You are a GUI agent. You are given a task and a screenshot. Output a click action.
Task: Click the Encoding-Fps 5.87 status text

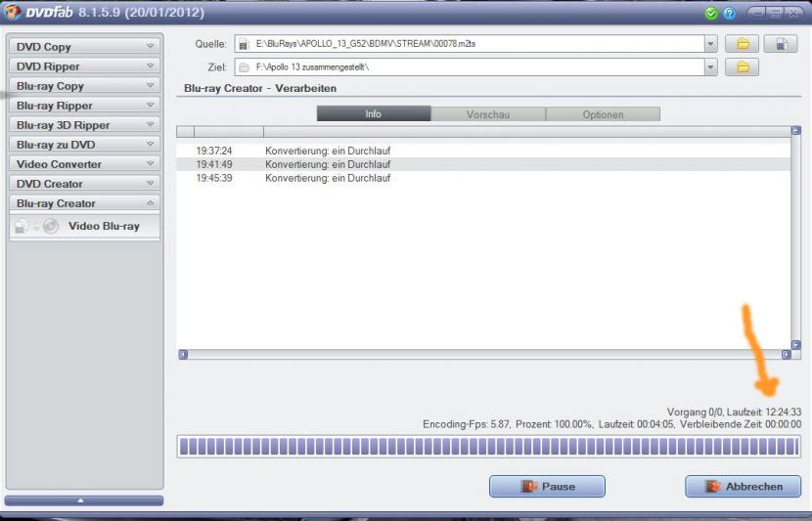(x=466, y=425)
